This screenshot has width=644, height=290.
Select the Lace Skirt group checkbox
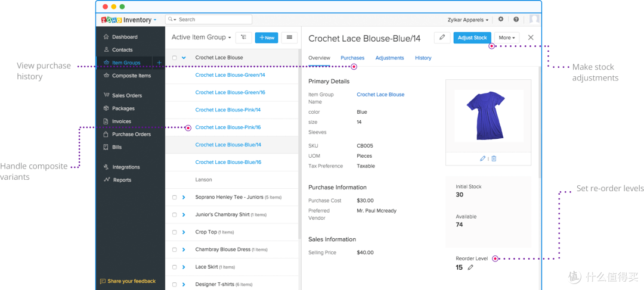point(174,267)
